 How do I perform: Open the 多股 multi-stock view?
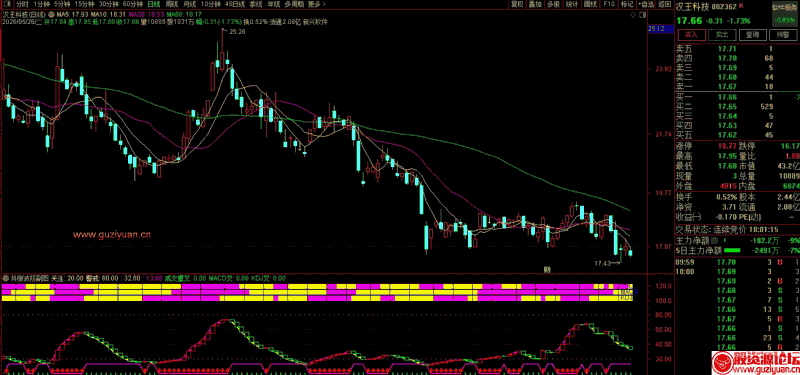click(x=553, y=4)
